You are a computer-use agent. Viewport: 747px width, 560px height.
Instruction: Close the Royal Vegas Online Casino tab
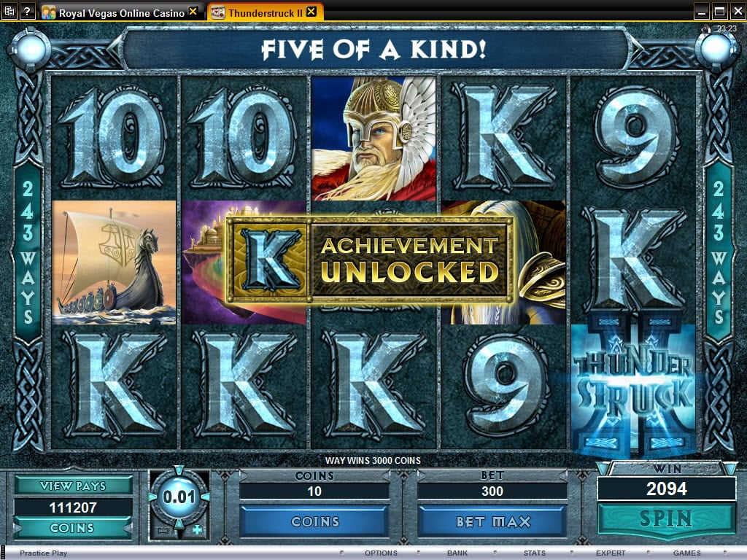pos(193,12)
